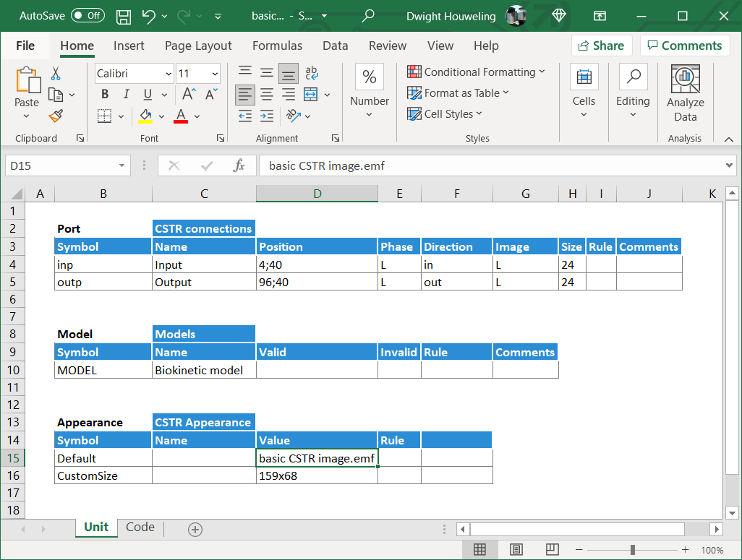Toggle the AutoSave switch
Image resolution: width=742 pixels, height=560 pixels.
coord(88,16)
